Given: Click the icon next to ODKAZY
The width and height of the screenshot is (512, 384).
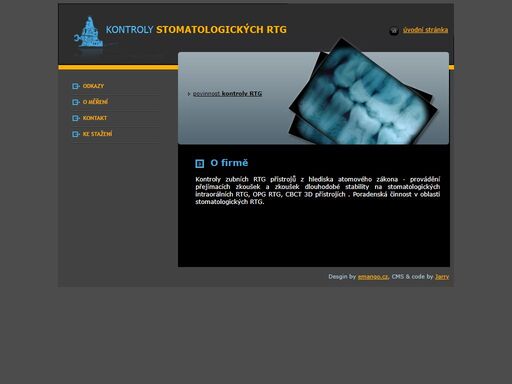Looking at the screenshot, I should point(76,86).
